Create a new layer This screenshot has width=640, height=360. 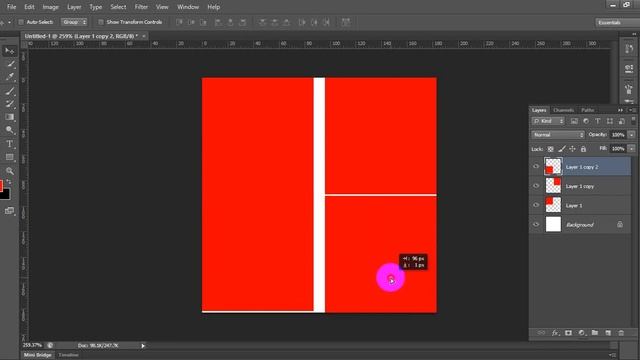(x=608, y=333)
